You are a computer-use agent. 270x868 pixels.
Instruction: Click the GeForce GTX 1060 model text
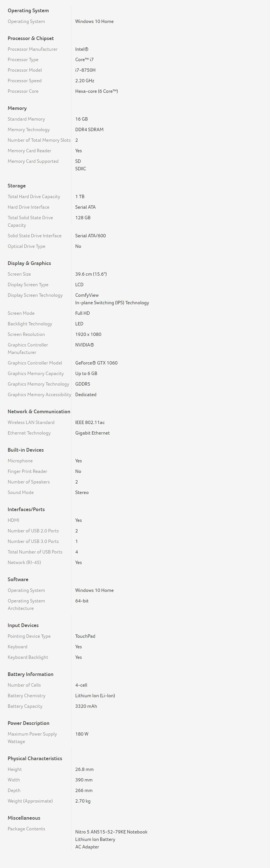pyautogui.click(x=96, y=363)
